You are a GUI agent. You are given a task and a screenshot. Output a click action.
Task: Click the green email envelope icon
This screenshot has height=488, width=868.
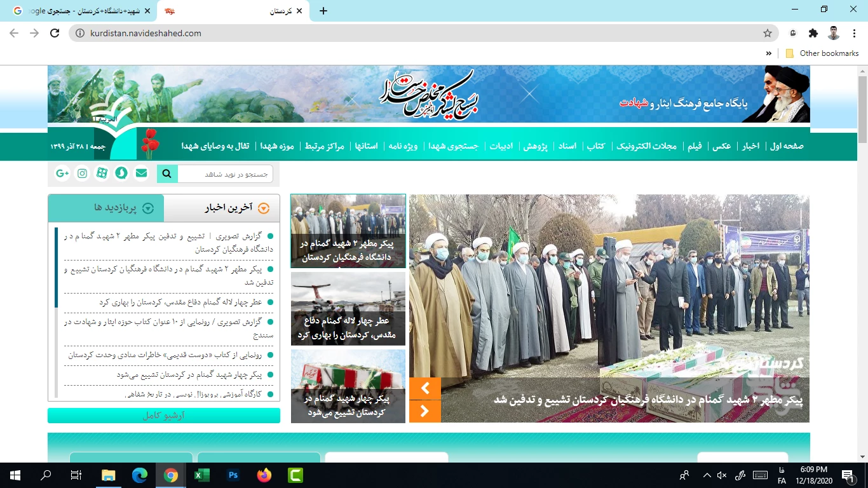coord(141,173)
